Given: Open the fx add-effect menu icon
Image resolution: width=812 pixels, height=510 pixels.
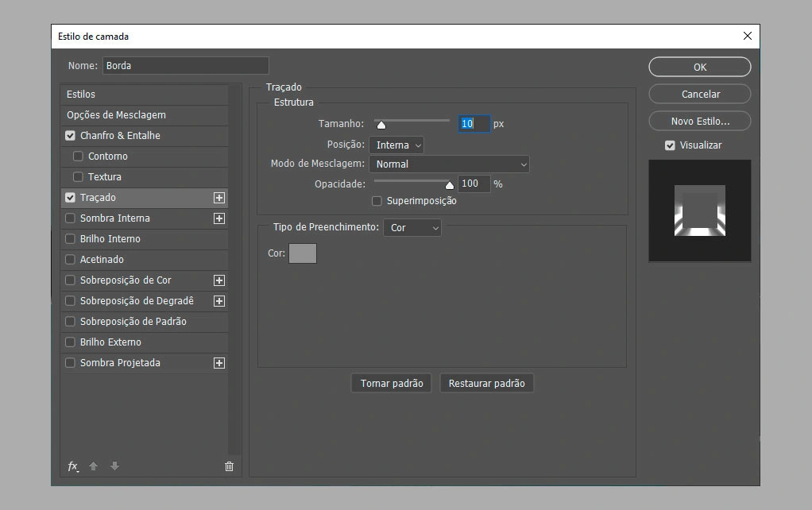Looking at the screenshot, I should (x=73, y=466).
